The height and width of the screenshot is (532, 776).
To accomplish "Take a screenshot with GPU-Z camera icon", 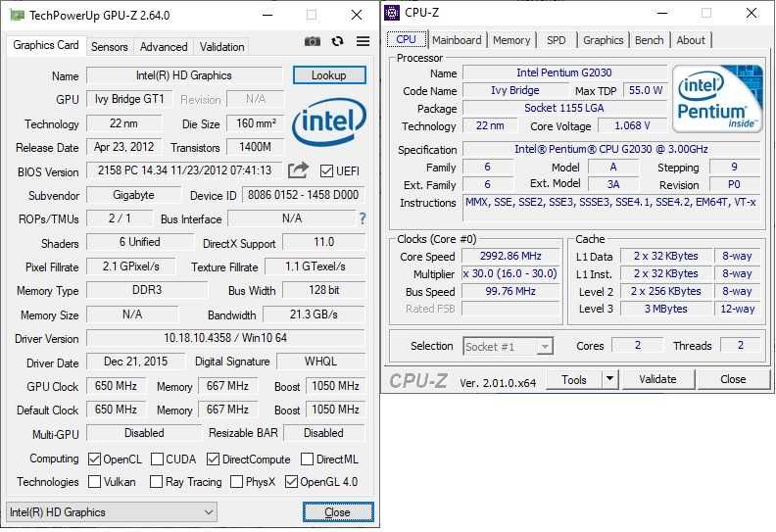I will point(312,41).
